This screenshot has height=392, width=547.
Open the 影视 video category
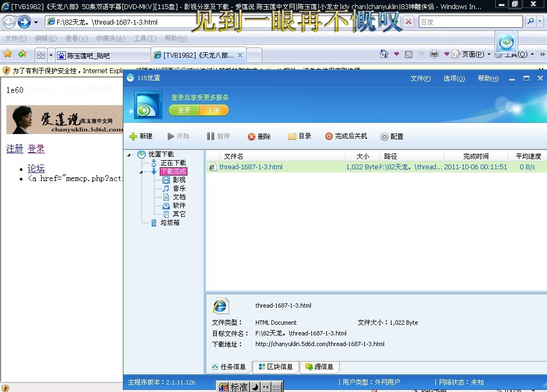click(179, 179)
